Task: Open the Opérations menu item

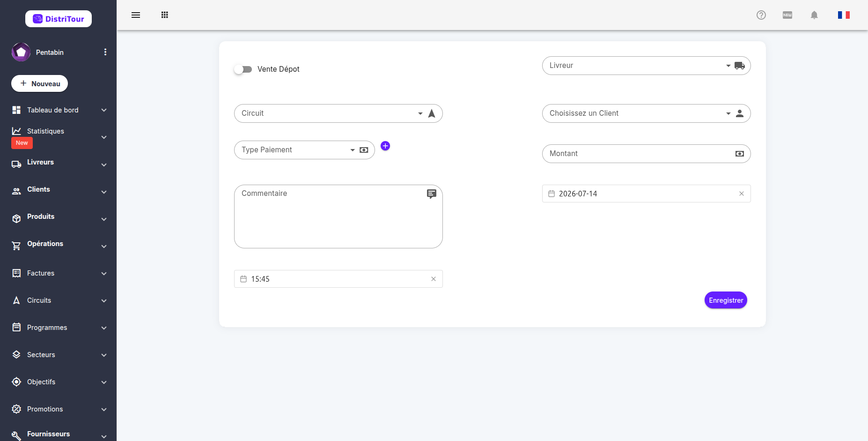Action: point(58,246)
